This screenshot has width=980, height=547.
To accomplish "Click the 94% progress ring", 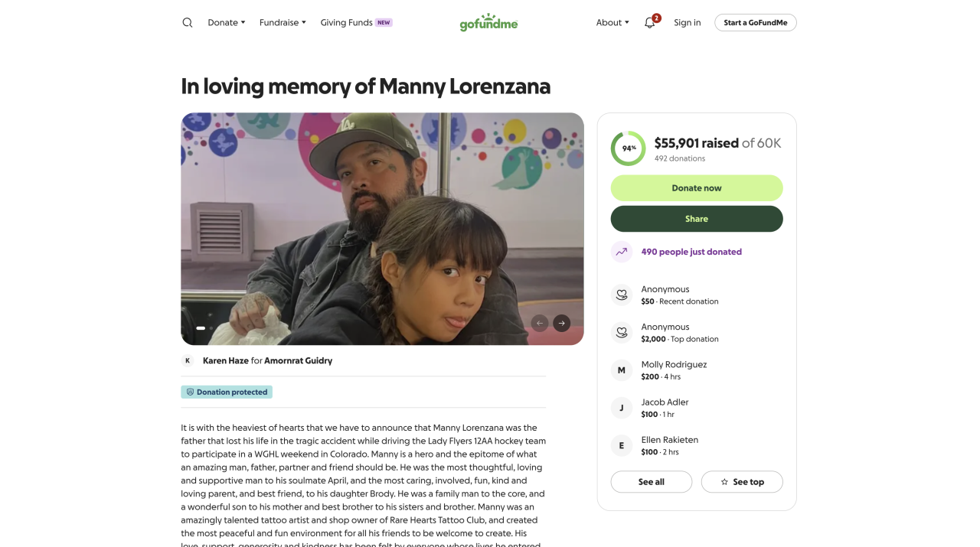I will pyautogui.click(x=629, y=148).
